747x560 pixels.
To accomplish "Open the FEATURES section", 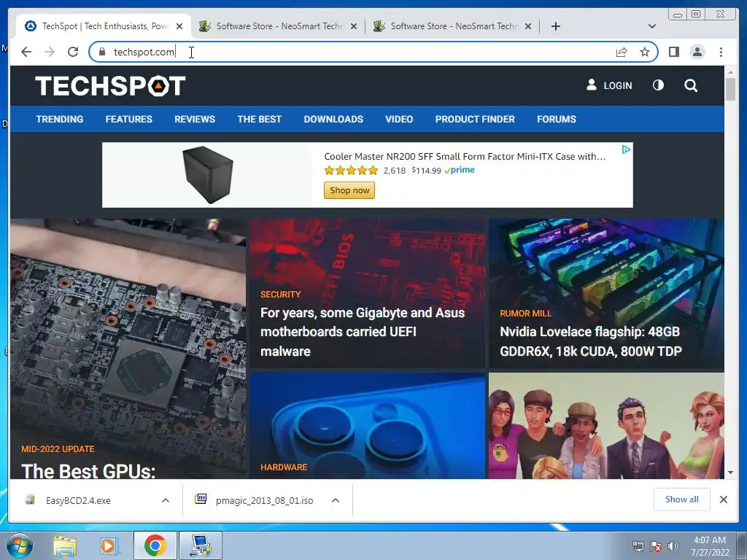I will point(128,119).
